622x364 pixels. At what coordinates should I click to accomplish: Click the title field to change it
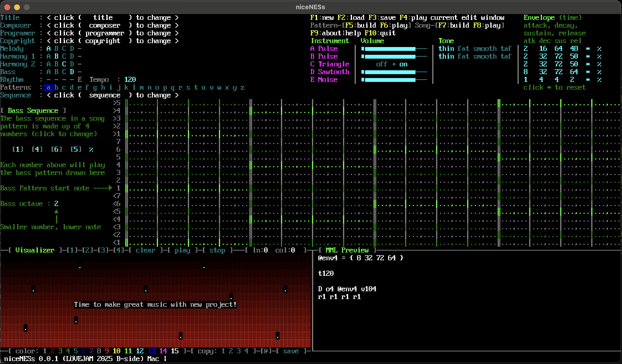pos(103,18)
